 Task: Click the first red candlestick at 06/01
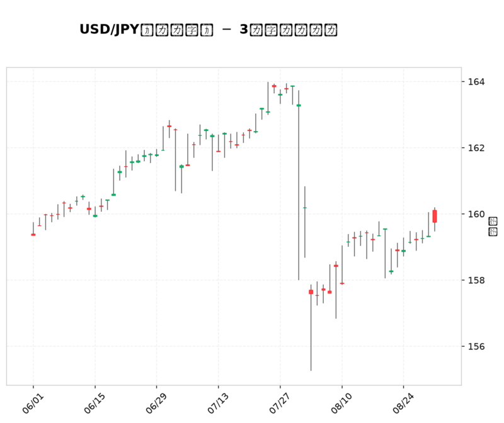click(33, 234)
